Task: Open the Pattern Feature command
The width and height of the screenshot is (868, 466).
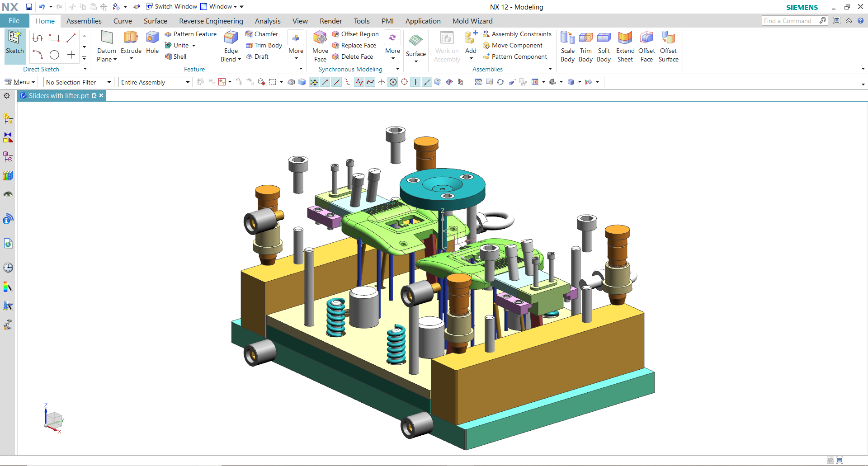Action: [x=190, y=34]
